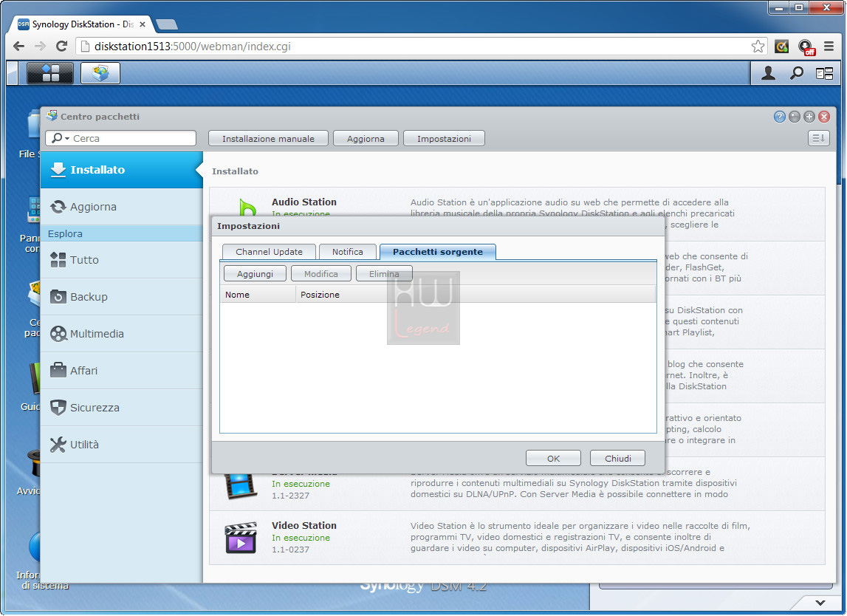Viewport: 847px width, 616px height.
Task: Click the DSM taskbar search magnifier icon
Action: click(x=796, y=73)
